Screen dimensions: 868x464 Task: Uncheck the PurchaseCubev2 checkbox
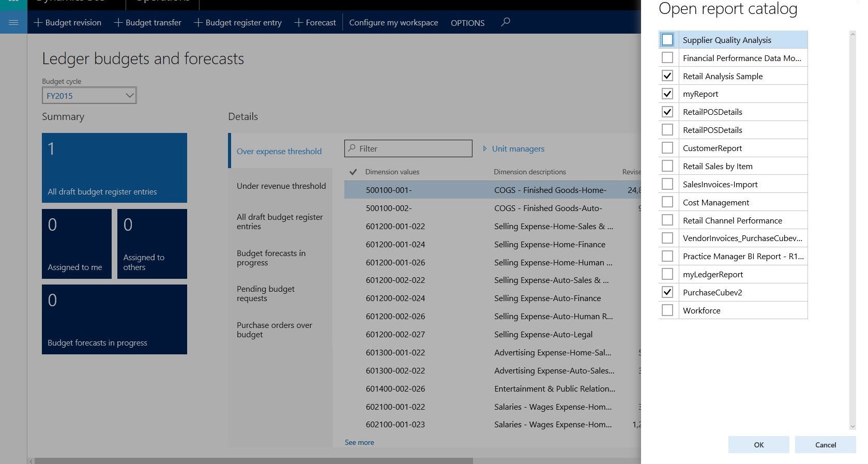pyautogui.click(x=667, y=292)
